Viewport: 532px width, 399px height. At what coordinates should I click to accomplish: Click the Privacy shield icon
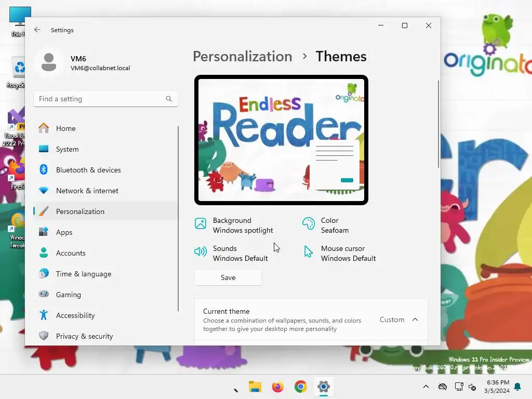[x=44, y=336]
